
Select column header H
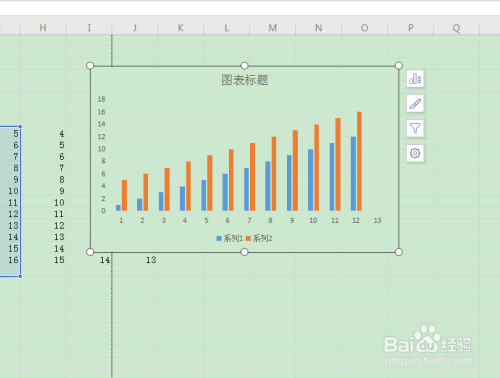tap(43, 28)
